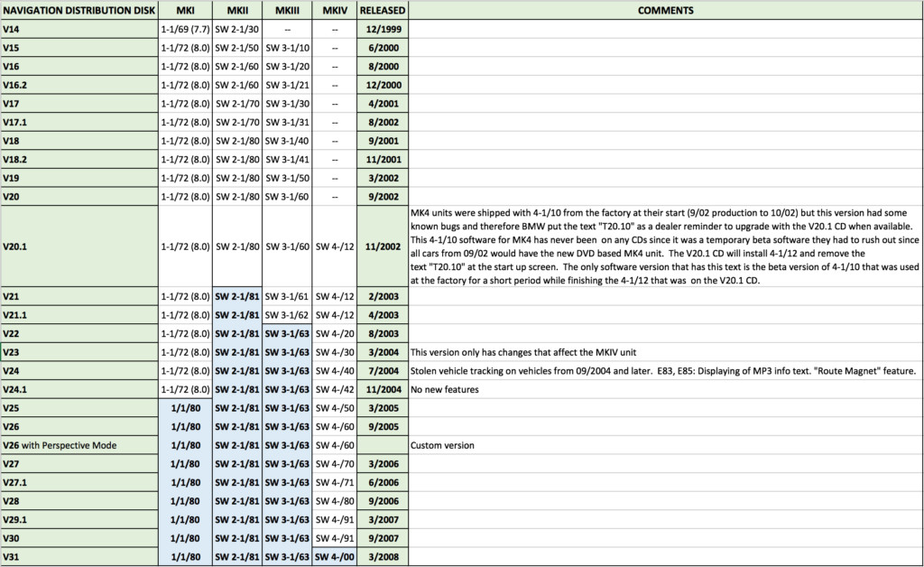Select the SW 4-/20 cell
The width and height of the screenshot is (924, 567).
tap(335, 333)
